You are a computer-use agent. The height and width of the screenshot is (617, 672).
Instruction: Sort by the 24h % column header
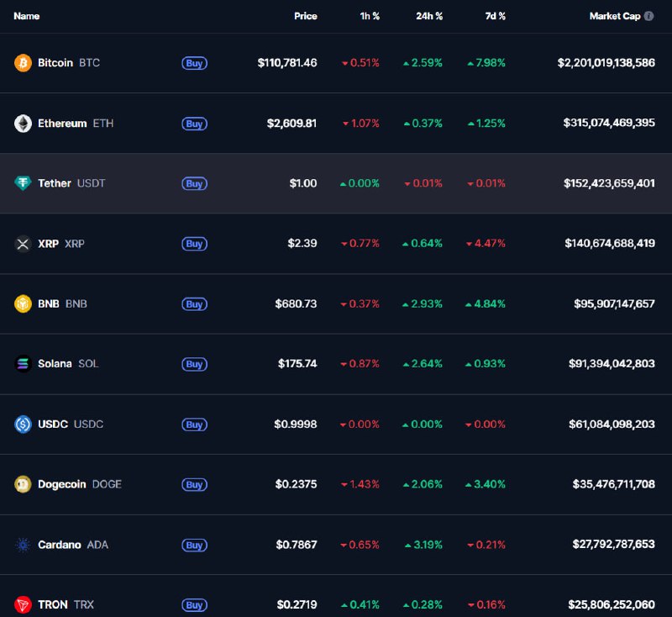(429, 16)
